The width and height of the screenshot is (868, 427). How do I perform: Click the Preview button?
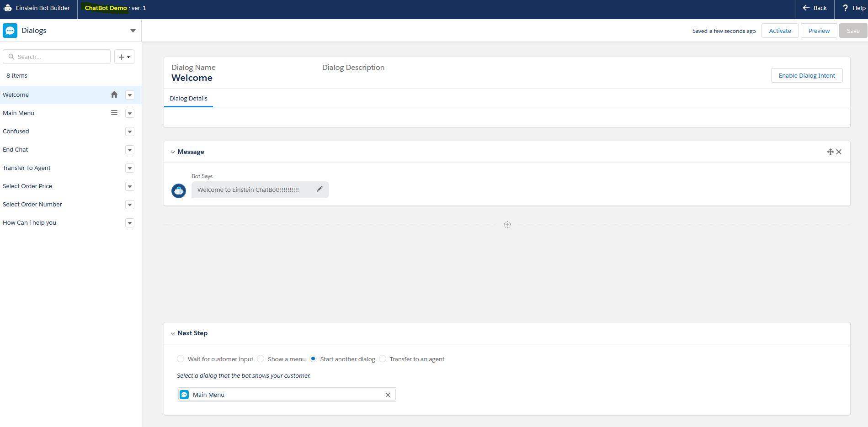tap(819, 31)
